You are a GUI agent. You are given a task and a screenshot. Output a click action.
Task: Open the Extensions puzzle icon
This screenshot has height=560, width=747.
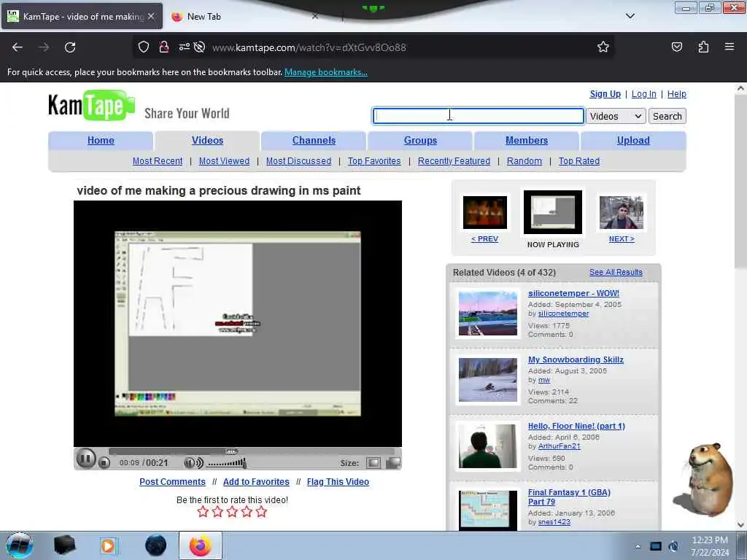(x=703, y=47)
